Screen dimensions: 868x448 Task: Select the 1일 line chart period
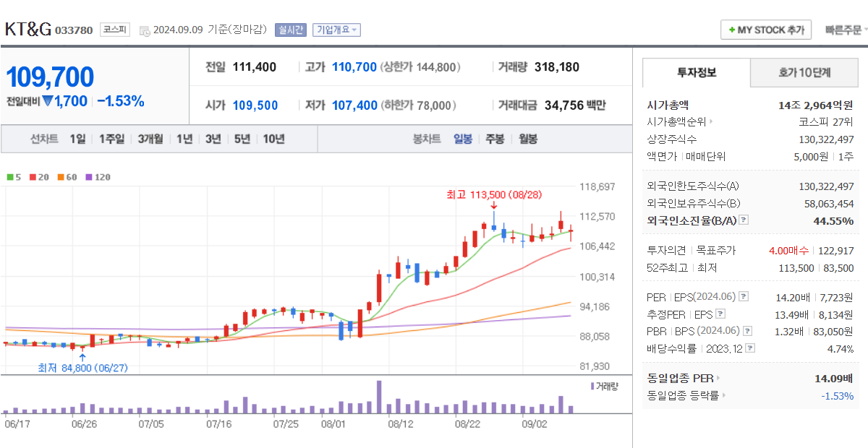point(77,139)
